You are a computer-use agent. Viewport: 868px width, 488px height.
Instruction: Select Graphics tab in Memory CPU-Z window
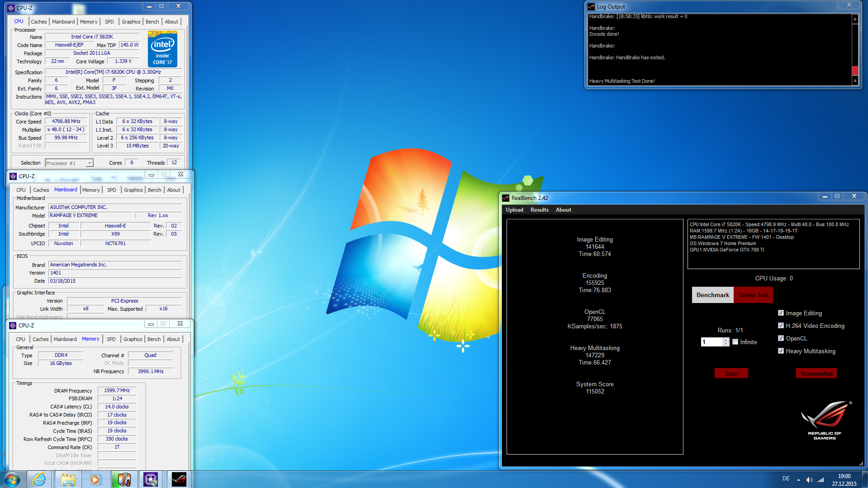coord(133,339)
